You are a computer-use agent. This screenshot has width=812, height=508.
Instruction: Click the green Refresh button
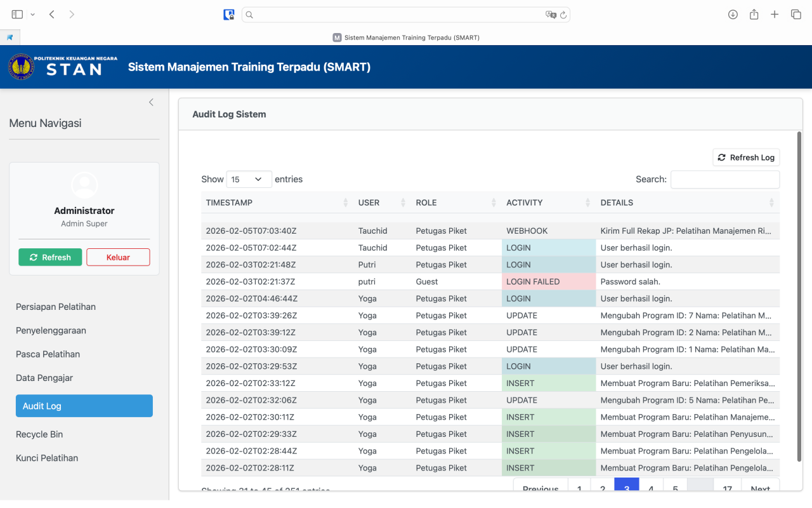coord(50,257)
